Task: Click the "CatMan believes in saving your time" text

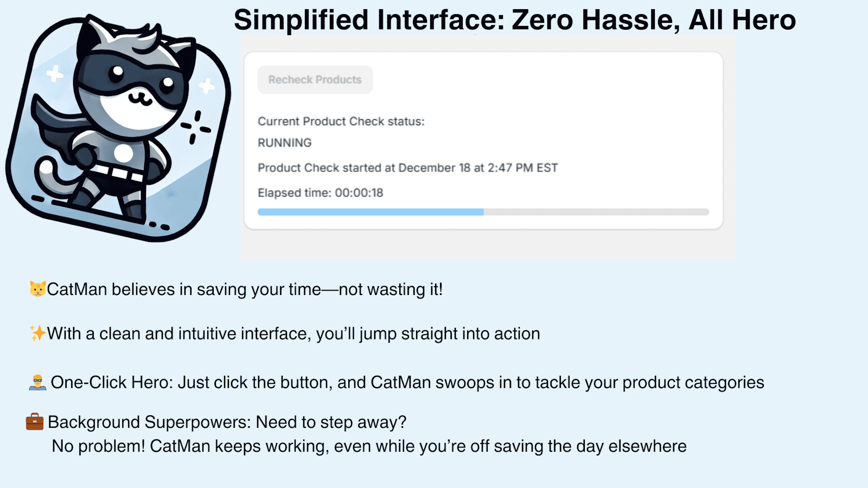Action: pyautogui.click(x=245, y=290)
